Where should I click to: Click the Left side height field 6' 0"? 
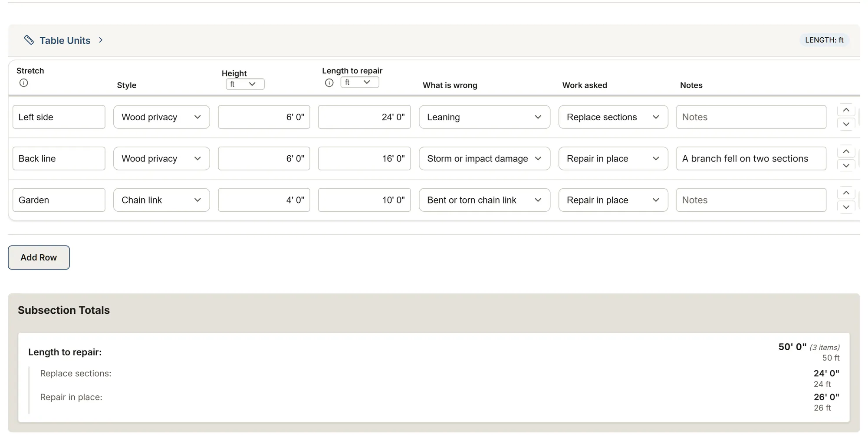(x=264, y=117)
